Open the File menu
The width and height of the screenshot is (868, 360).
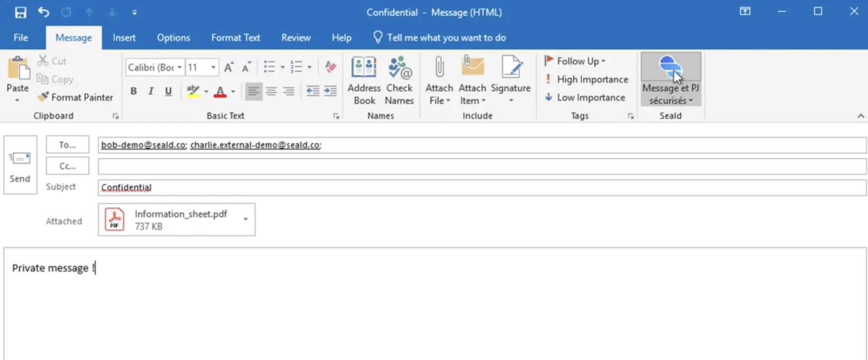(21, 38)
